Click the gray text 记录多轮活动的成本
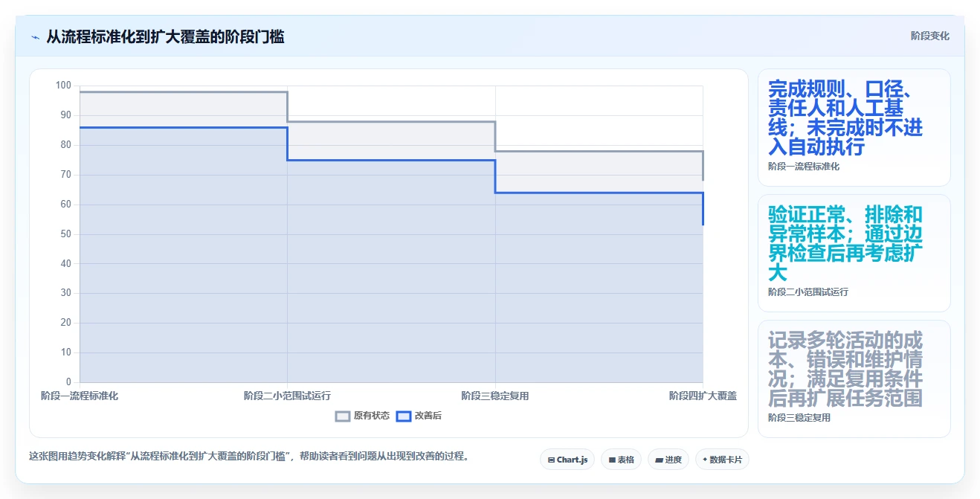Image resolution: width=980 pixels, height=499 pixels. (845, 350)
